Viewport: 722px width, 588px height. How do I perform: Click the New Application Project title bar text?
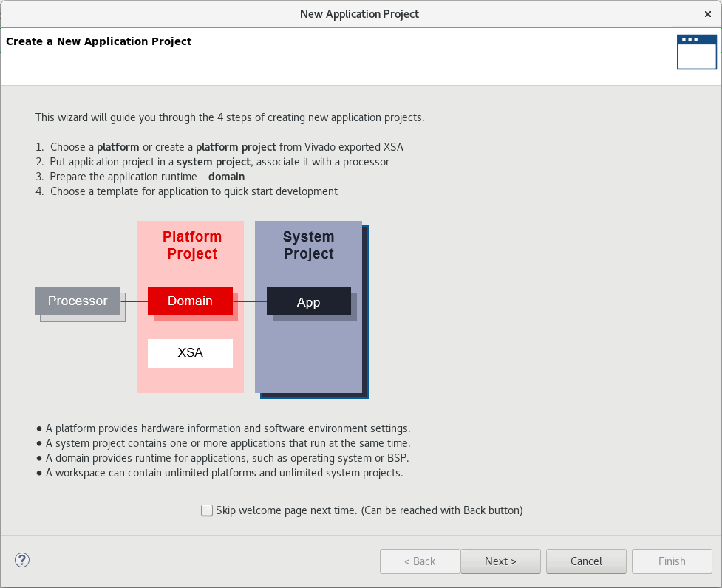359,14
